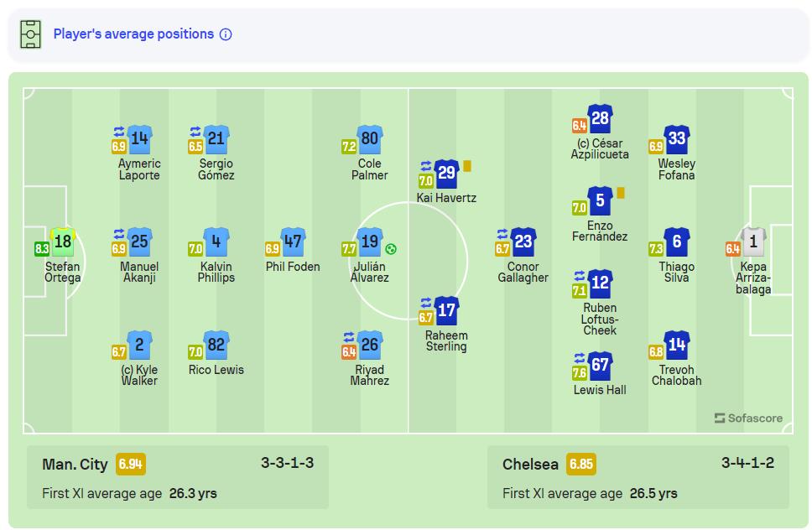
Task: Click the goal ball icon next to Álvarez
Action: [391, 249]
